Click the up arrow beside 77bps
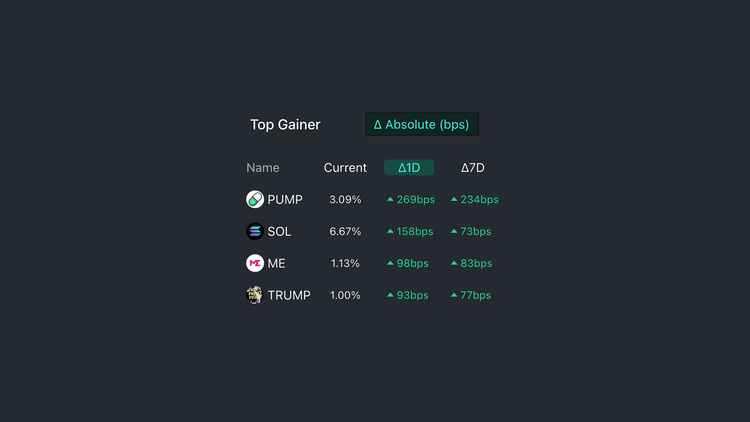This screenshot has height=422, width=750. [x=454, y=296]
